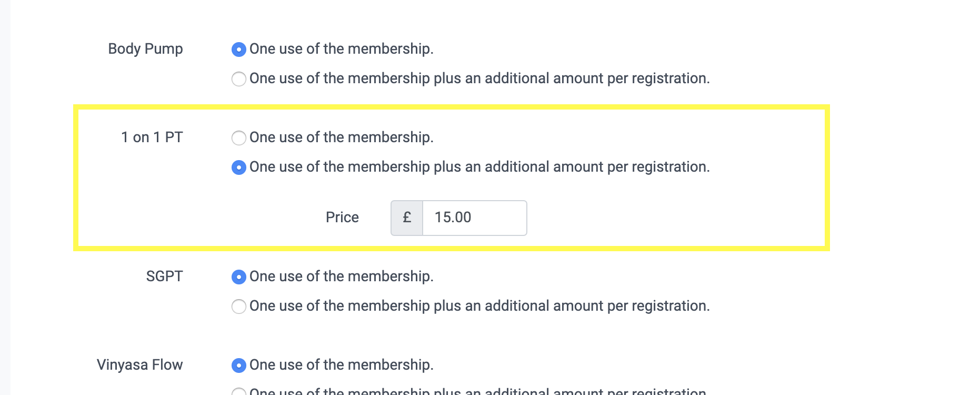The image size is (980, 395).
Task: Enable additional amount radio for Body Pump
Action: coord(239,79)
